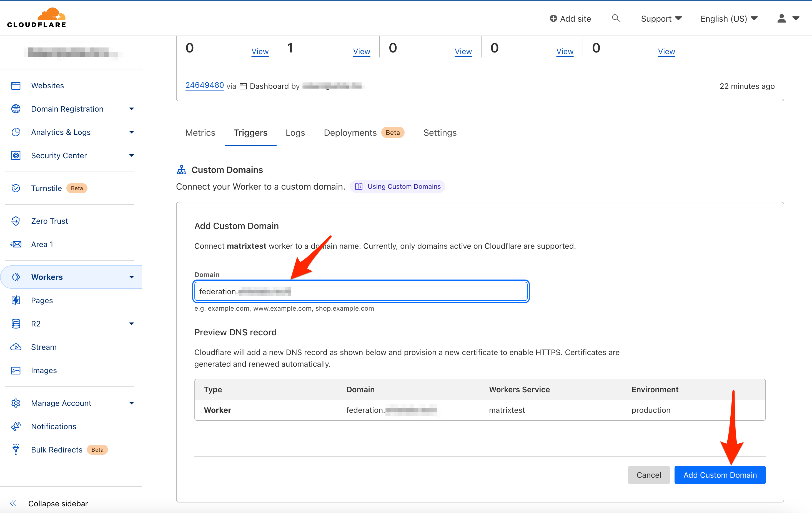
Task: Click the Notifications megaphone icon
Action: [16, 426]
